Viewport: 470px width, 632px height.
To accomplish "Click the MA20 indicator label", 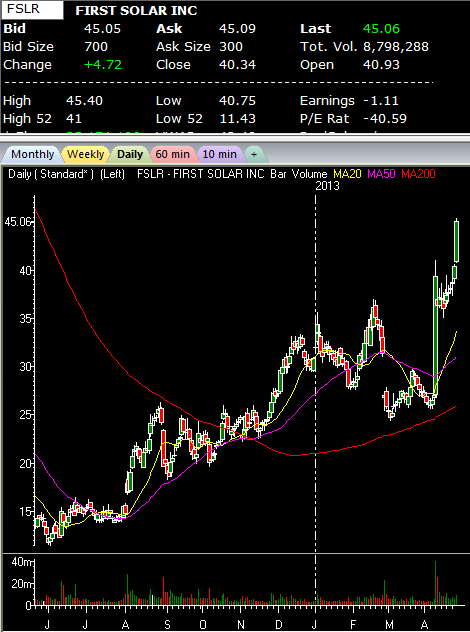I will point(347,174).
